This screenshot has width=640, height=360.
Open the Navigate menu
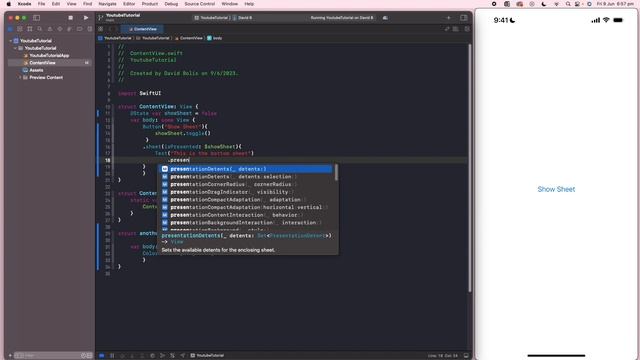pos(107,4)
